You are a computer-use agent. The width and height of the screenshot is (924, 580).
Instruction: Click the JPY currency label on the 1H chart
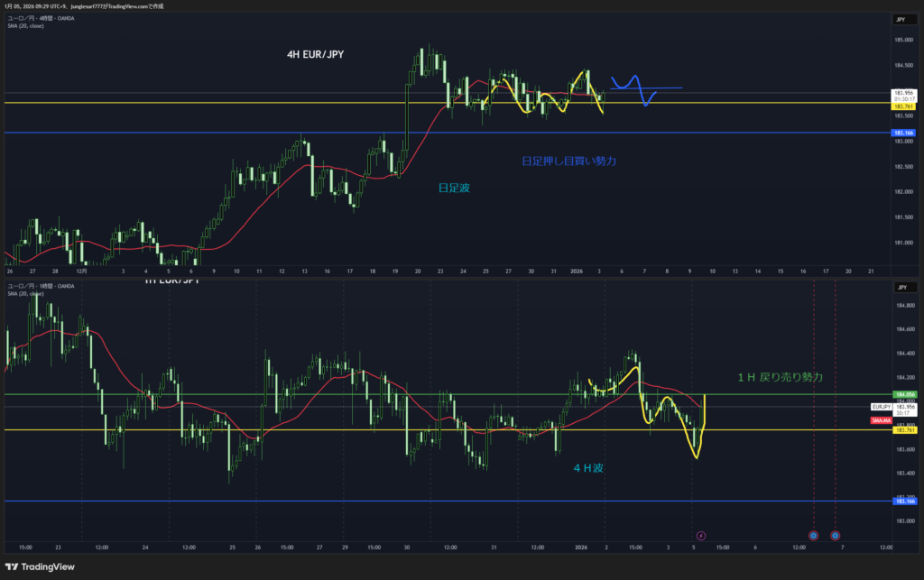point(901,287)
